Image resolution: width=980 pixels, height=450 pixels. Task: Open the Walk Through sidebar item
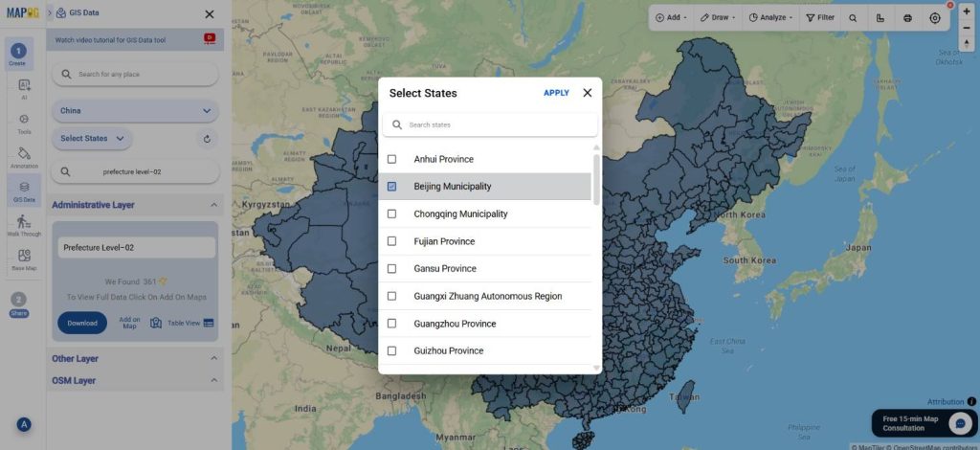tap(24, 226)
